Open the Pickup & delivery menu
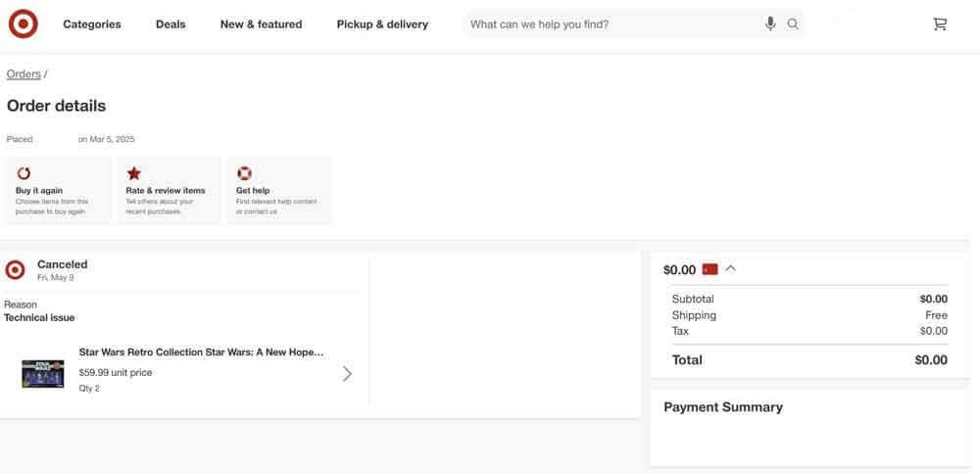Screen dimensions: 980x473 [382, 24]
